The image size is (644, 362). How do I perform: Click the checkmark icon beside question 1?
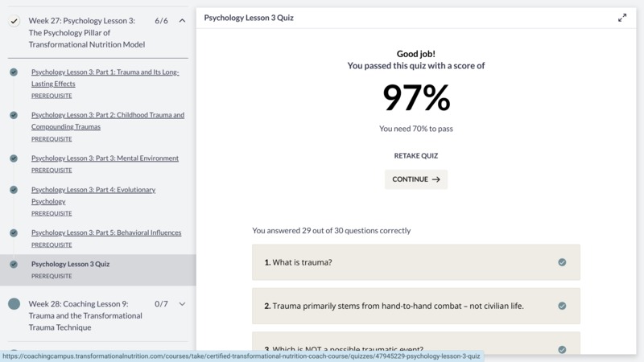point(562,262)
